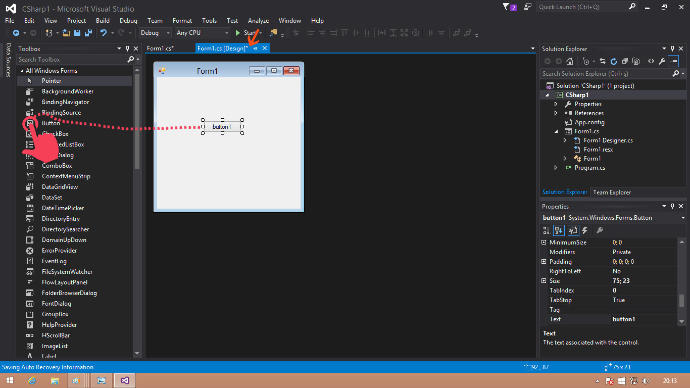The image size is (690, 388).
Task: Click the Open File folder icon
Action: tap(66, 33)
